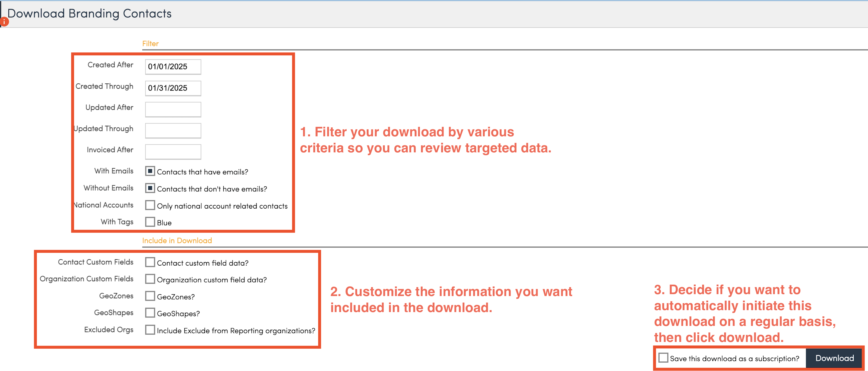The width and height of the screenshot is (868, 371).
Task: Select the Invoiced After input field
Action: click(x=173, y=152)
